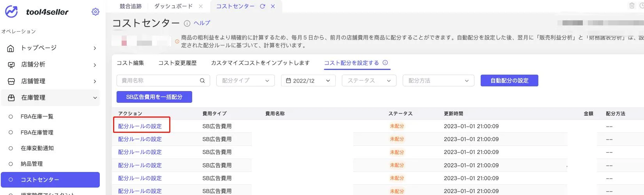644x195 pixels.
Task: Open the コスト編集 tab
Action: pos(130,63)
